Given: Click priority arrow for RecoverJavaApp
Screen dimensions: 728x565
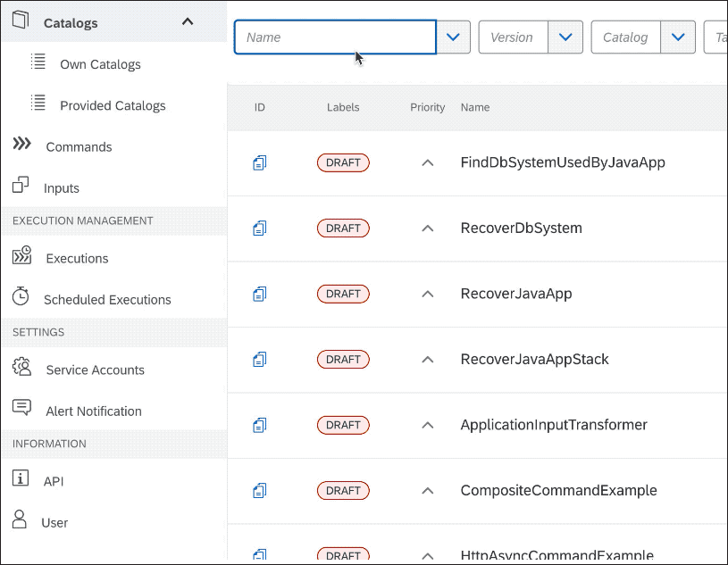Looking at the screenshot, I should tap(428, 294).
